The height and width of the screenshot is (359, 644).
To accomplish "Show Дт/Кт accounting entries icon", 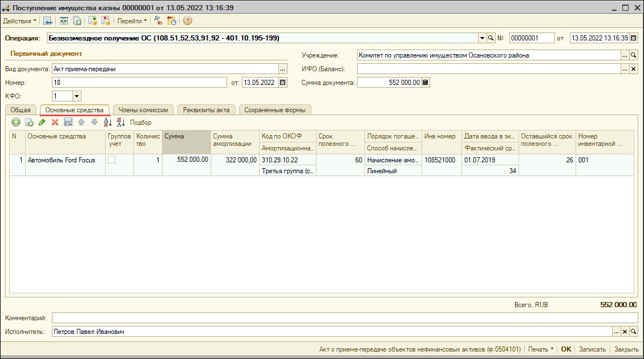I will (158, 21).
